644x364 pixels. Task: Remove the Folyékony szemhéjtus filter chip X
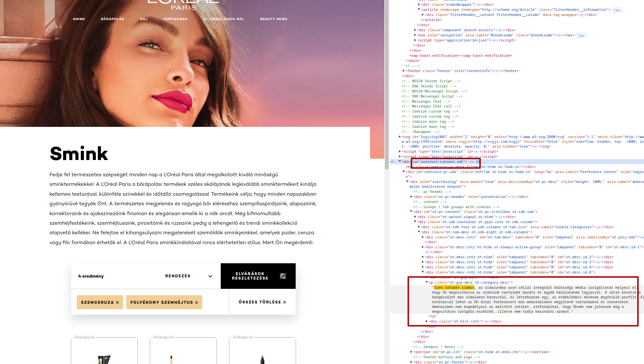coord(196,302)
